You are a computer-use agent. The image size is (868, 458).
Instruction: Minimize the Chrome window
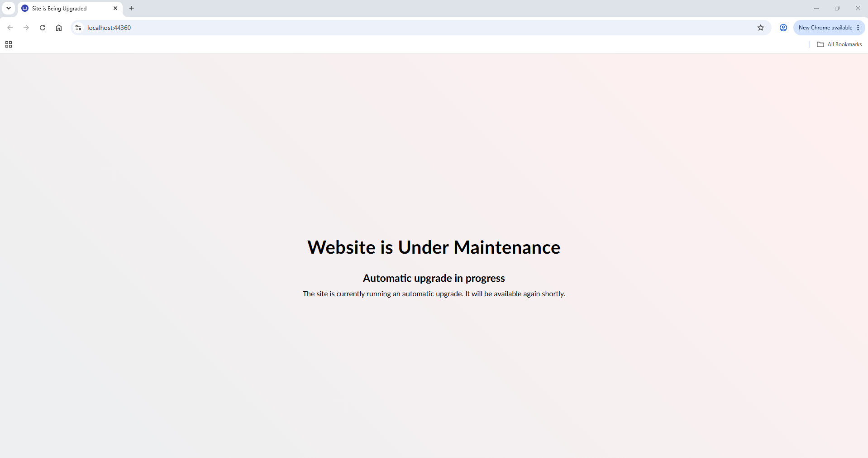click(x=816, y=8)
